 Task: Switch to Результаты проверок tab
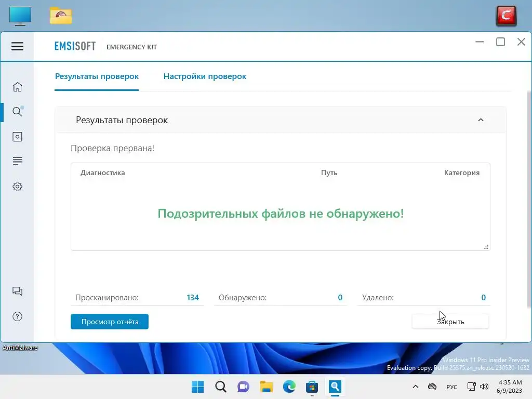point(97,76)
